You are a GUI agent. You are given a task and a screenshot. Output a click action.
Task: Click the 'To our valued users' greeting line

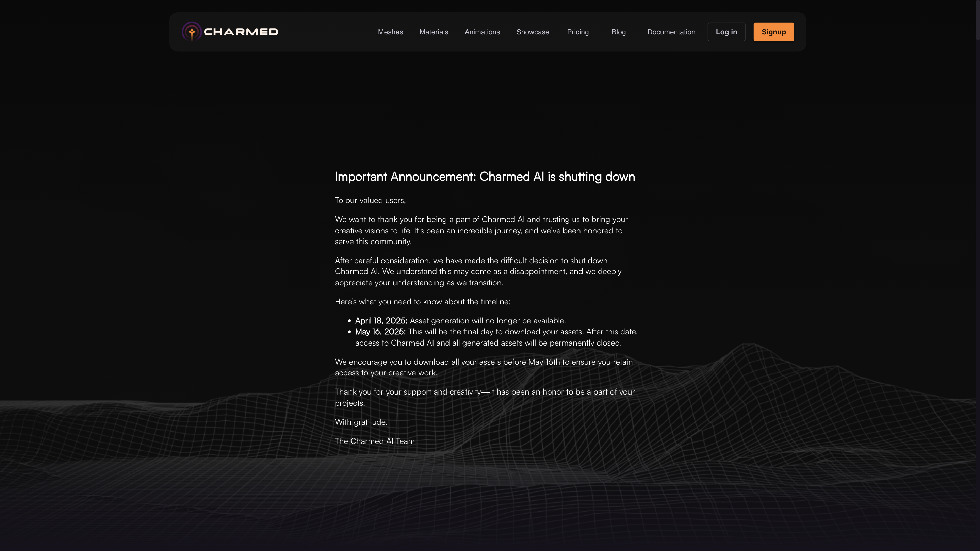(x=370, y=200)
